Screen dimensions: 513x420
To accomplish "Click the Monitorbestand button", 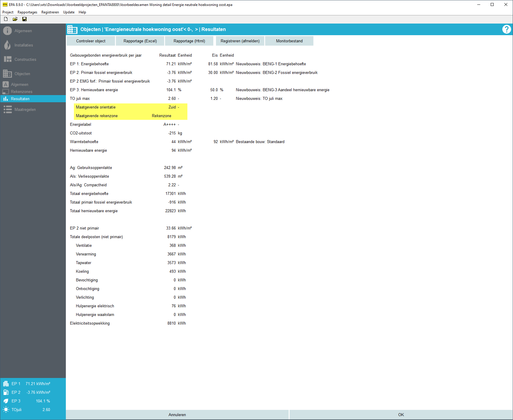I will (x=289, y=41).
